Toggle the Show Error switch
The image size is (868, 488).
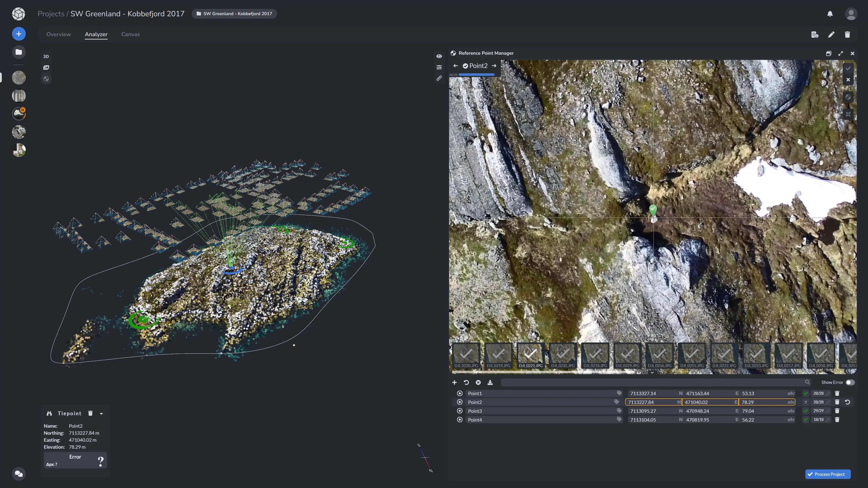tap(850, 382)
